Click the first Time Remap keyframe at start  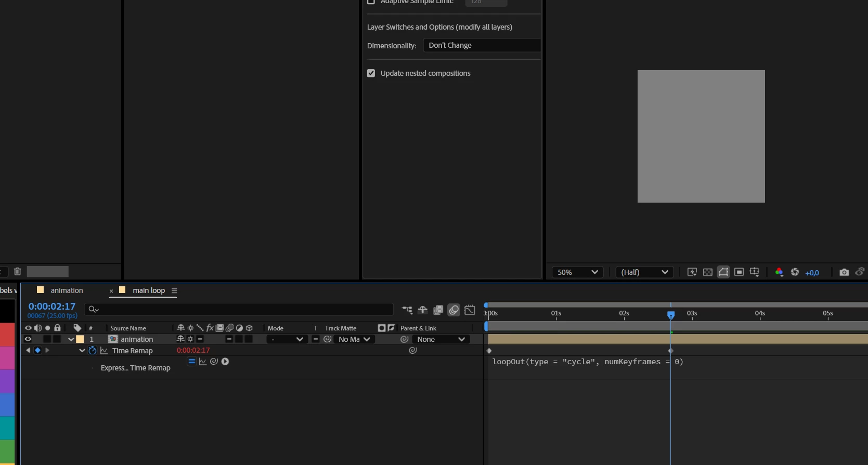click(x=489, y=351)
